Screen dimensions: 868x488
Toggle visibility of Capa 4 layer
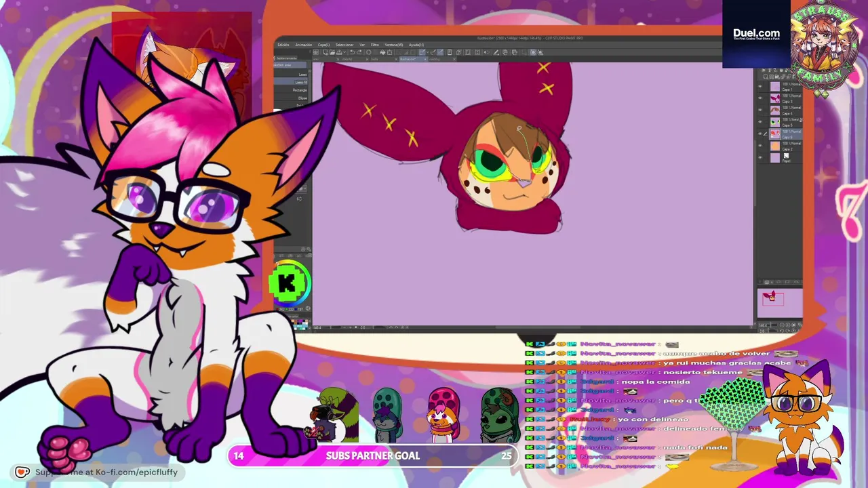(759, 110)
